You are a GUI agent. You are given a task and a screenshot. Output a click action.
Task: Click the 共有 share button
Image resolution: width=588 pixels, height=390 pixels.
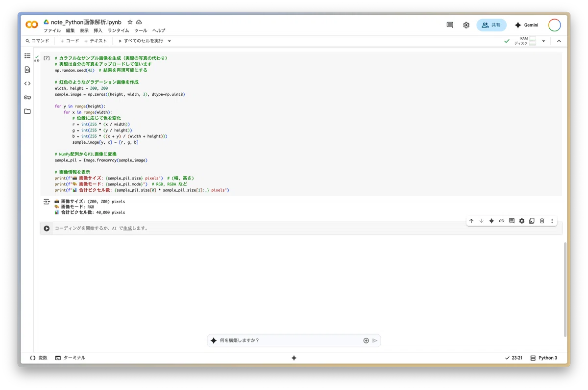pyautogui.click(x=491, y=25)
